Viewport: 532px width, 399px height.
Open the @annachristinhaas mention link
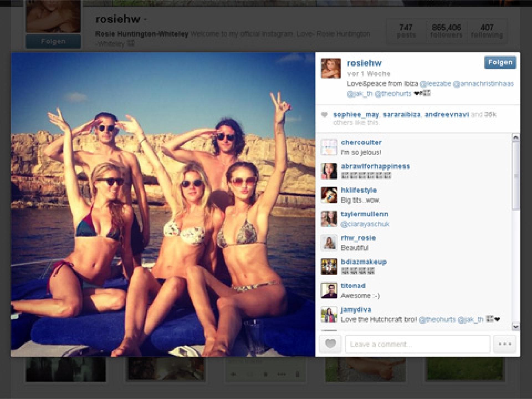coord(483,84)
